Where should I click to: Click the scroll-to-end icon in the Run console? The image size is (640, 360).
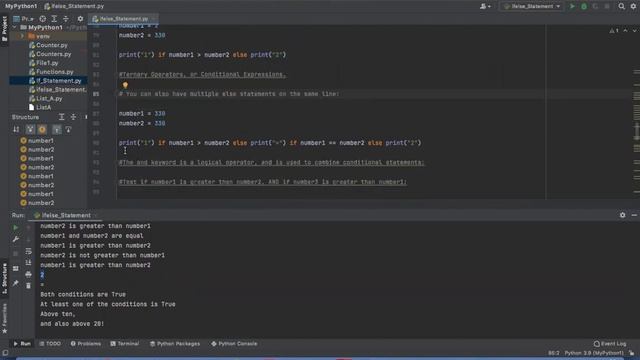coord(28,263)
